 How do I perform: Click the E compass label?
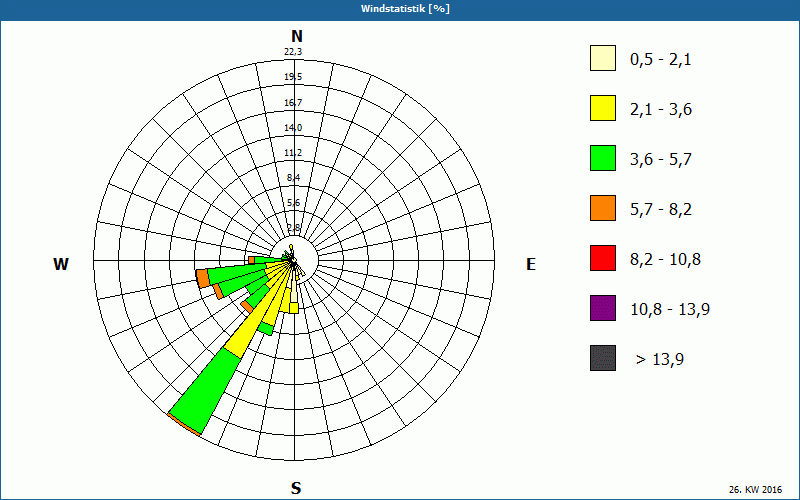pos(531,264)
